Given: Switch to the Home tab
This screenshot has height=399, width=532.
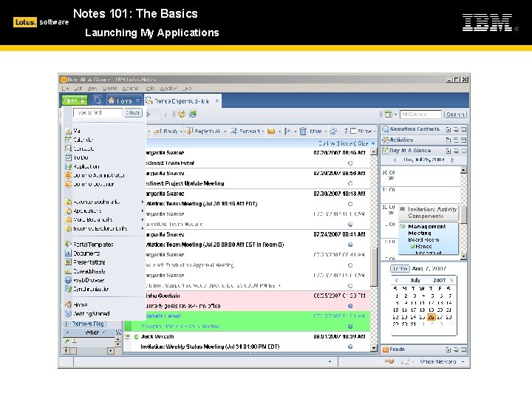Looking at the screenshot, I should 123,100.
